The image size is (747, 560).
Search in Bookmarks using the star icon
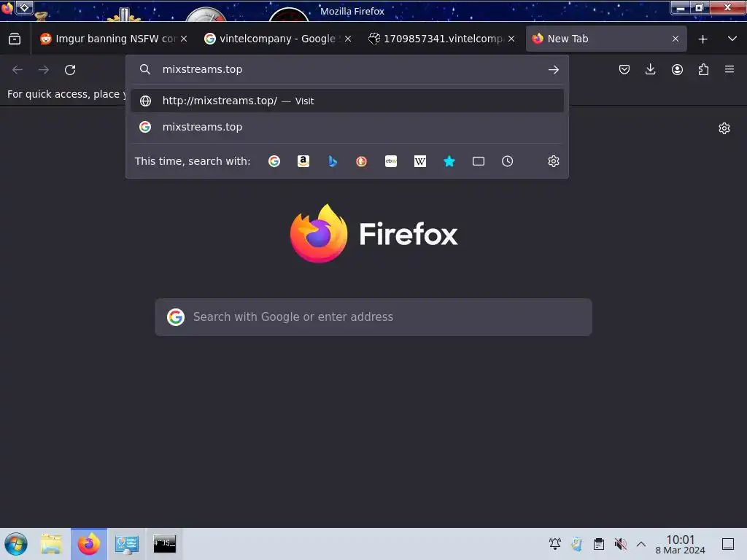tap(449, 161)
